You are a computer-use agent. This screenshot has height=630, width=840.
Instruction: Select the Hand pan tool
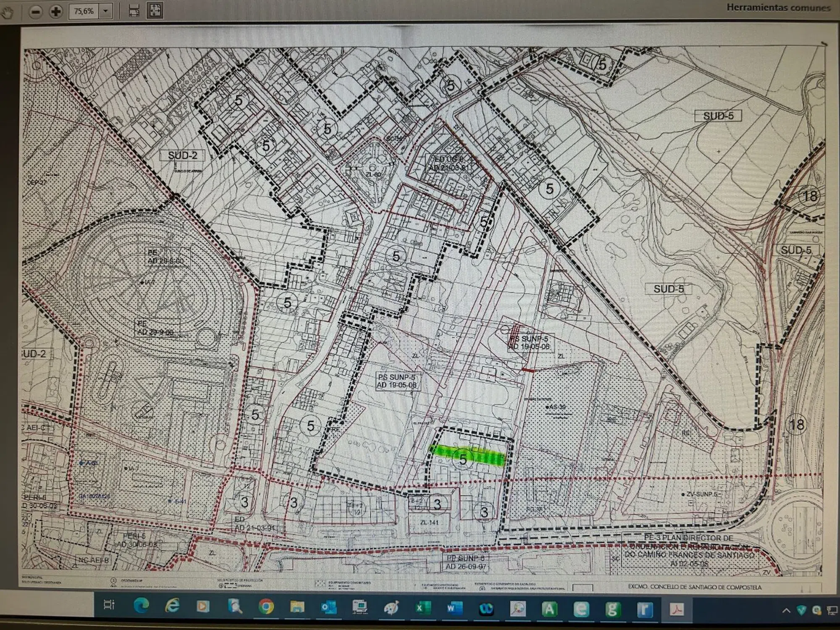click(7, 13)
